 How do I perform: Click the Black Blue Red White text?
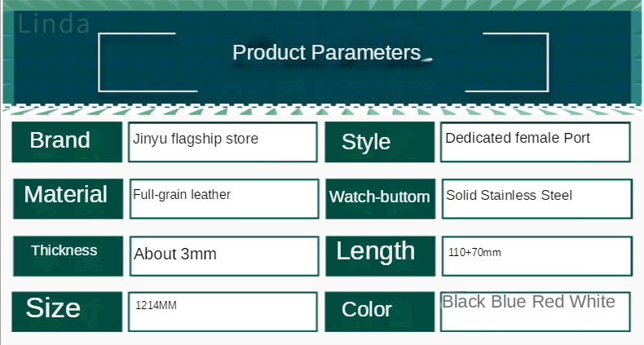tap(528, 303)
